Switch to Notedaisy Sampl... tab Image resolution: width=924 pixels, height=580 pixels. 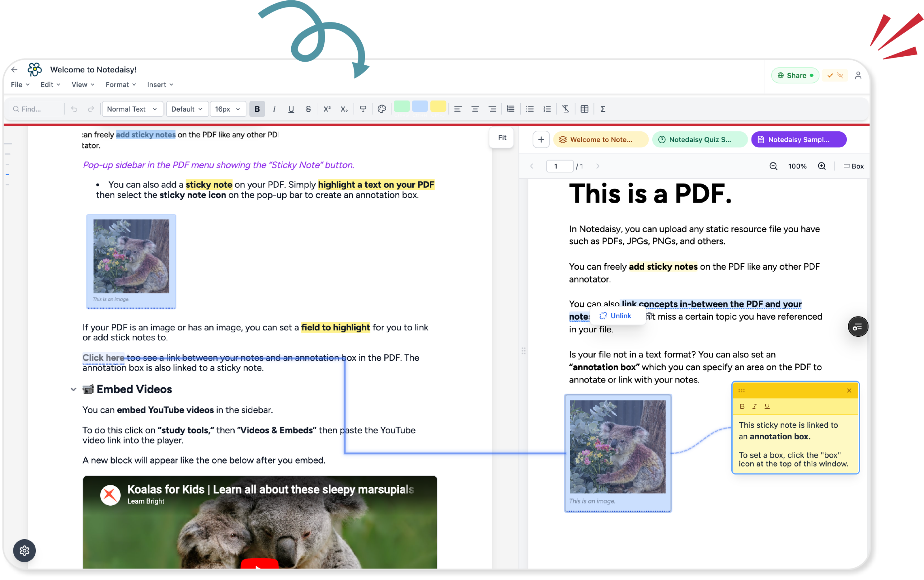pos(799,139)
